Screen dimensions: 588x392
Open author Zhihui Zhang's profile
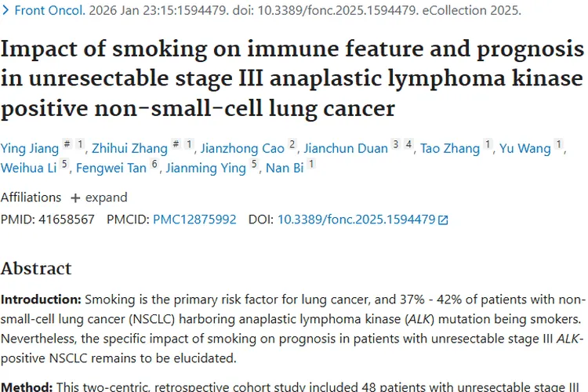click(x=129, y=148)
